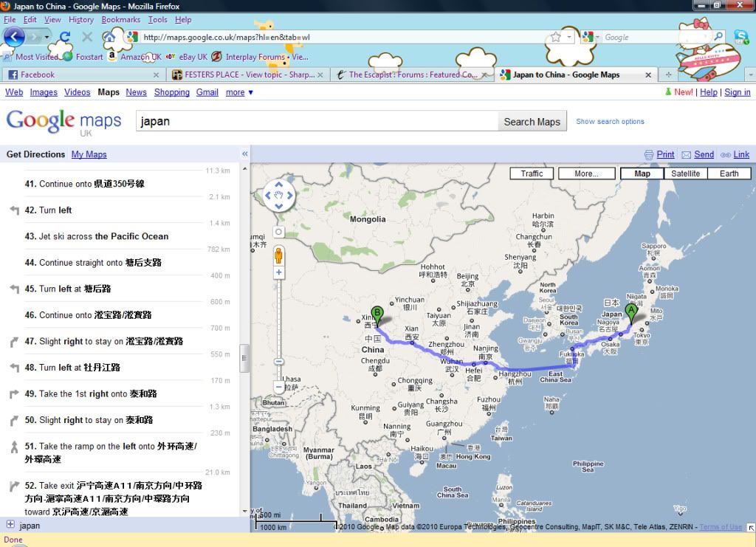756x547 pixels.
Task: Open the Edit menu
Action: click(30, 20)
